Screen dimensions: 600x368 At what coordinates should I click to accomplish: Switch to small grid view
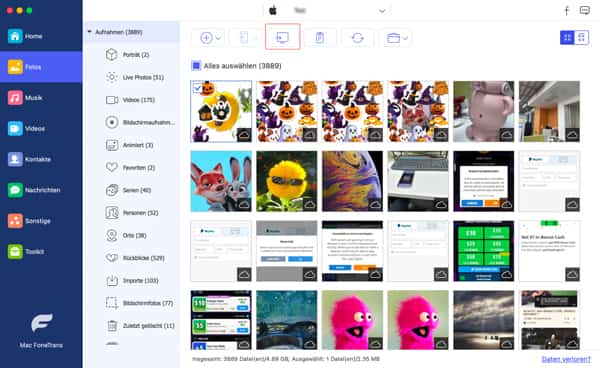click(x=581, y=37)
